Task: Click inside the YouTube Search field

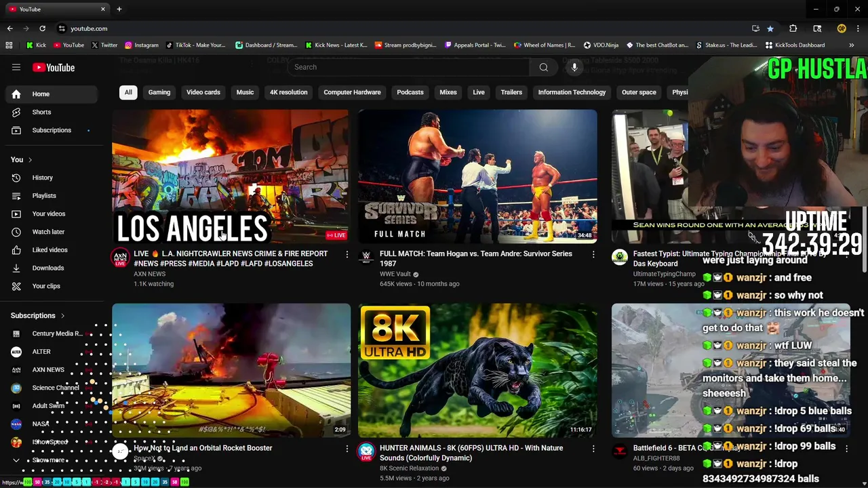Action: [408, 67]
